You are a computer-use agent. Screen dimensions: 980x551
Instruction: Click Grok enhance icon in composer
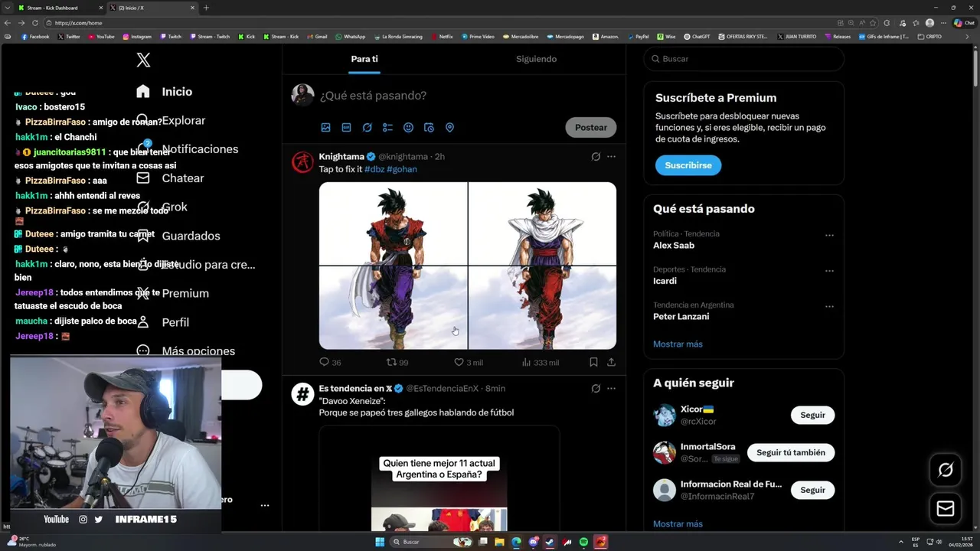pyautogui.click(x=367, y=128)
